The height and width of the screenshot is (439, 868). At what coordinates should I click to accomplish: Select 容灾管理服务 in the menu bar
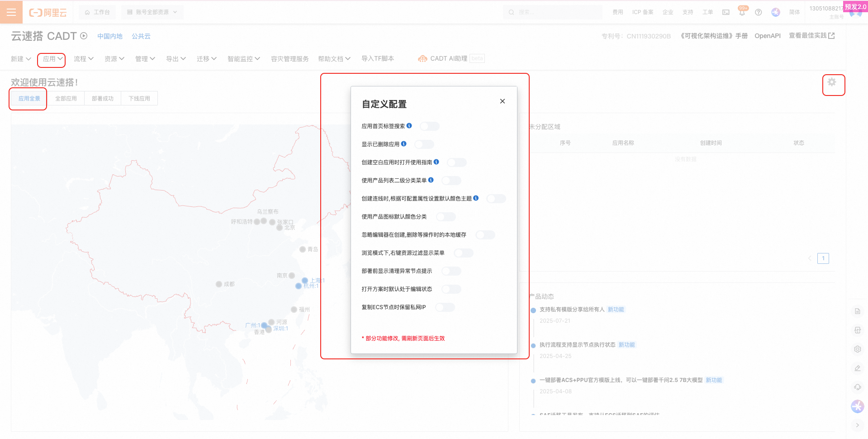point(290,59)
